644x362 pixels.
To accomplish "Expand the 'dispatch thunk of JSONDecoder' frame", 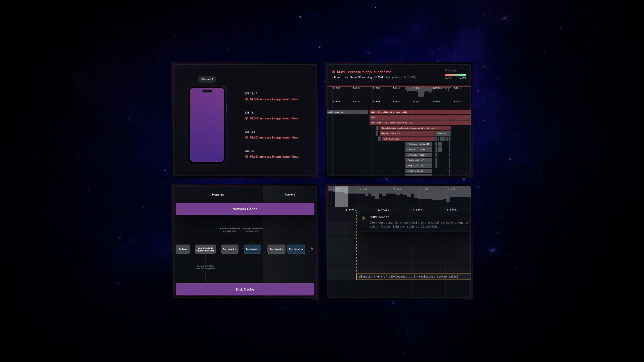I will click(413, 277).
